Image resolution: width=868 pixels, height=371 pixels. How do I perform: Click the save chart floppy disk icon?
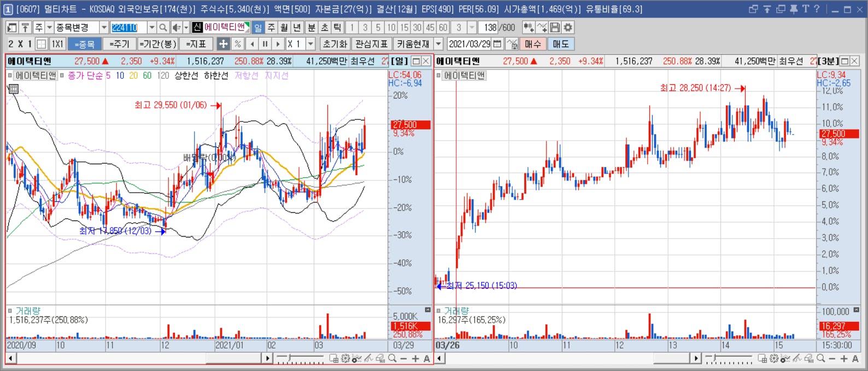pyautogui.click(x=555, y=27)
